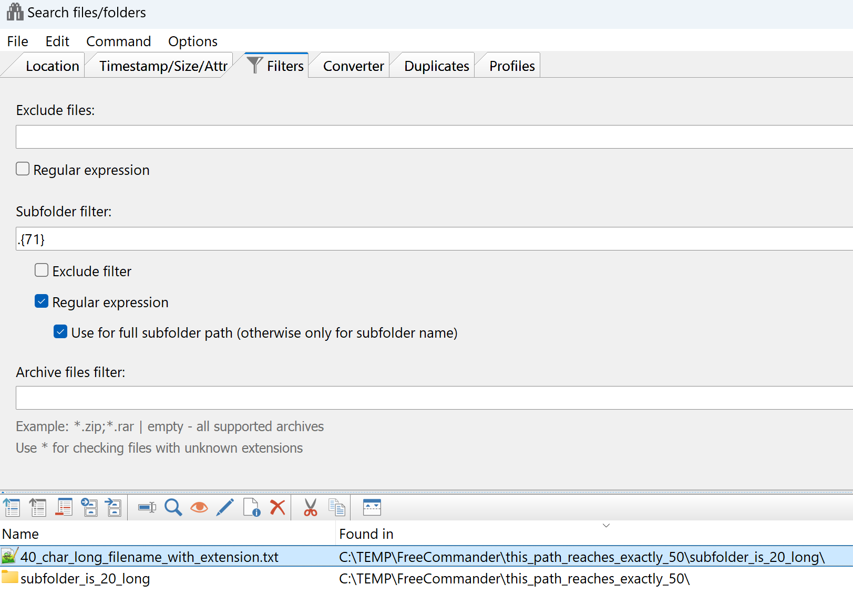Click the Exclude files input field
853x616 pixels.
434,137
